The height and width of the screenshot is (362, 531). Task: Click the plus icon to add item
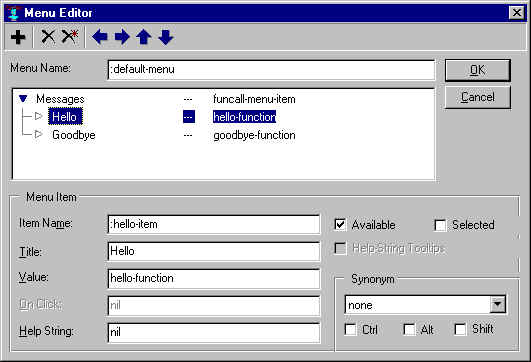tap(18, 37)
